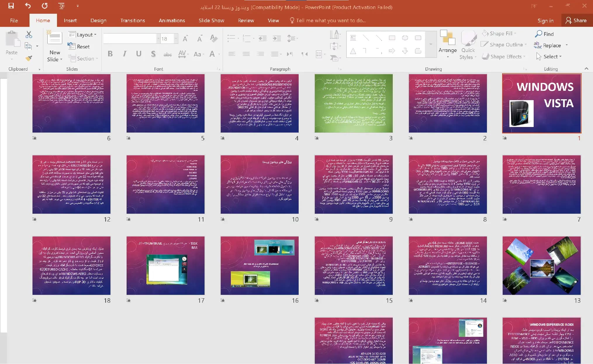Select the Windows Vista title slide thumbnail 1

point(542,103)
